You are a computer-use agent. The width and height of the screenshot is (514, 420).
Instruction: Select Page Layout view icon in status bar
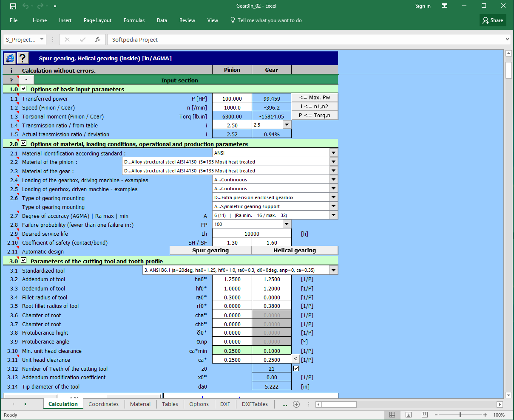click(x=408, y=414)
